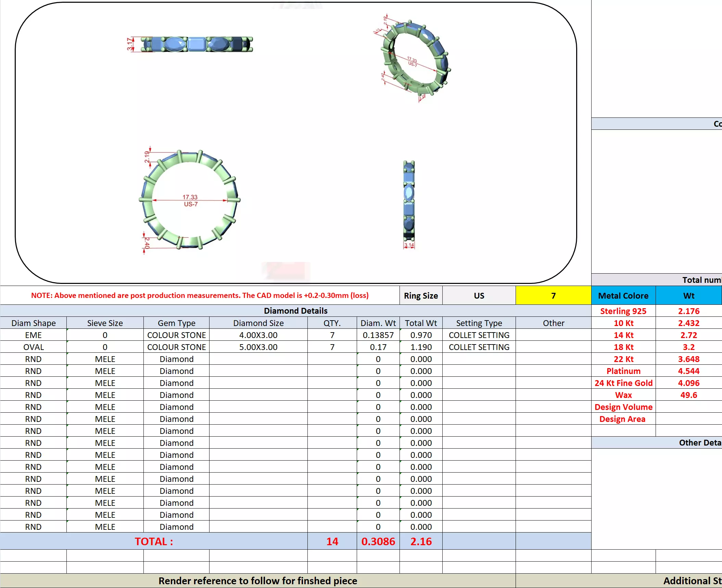Click the 4.00X3.00 diamond size cell
The width and height of the screenshot is (722, 588).
tap(258, 335)
